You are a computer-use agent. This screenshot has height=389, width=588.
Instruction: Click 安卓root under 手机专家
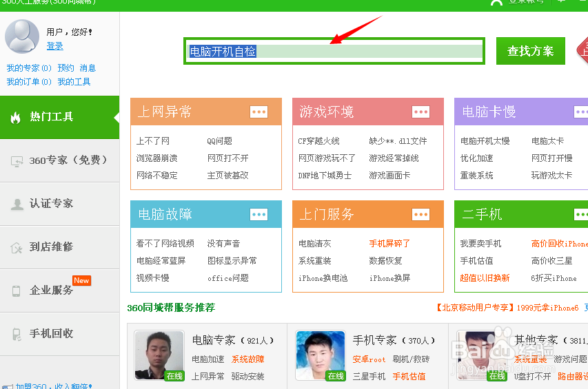pyautogui.click(x=369, y=359)
